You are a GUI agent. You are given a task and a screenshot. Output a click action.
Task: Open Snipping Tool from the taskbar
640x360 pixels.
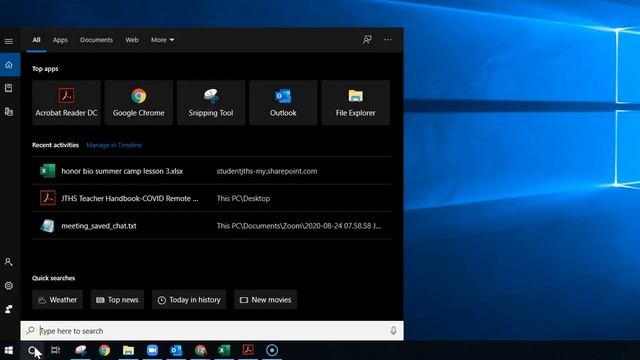[x=81, y=350]
